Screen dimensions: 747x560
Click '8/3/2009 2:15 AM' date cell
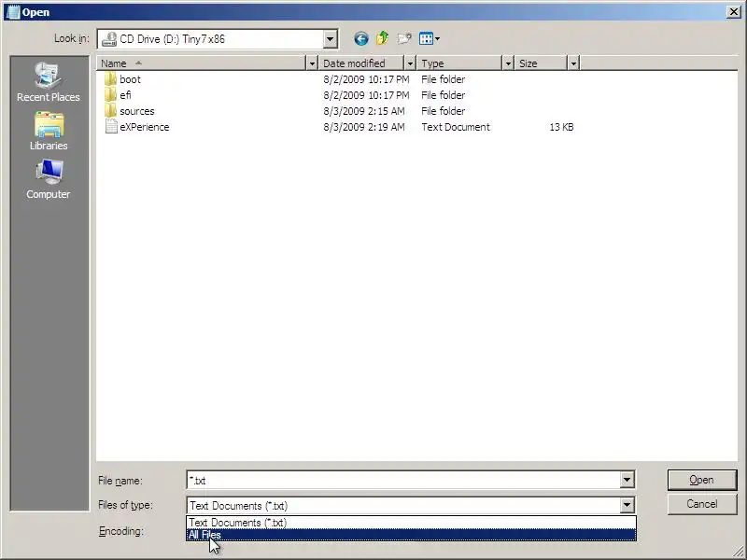pyautogui.click(x=364, y=111)
